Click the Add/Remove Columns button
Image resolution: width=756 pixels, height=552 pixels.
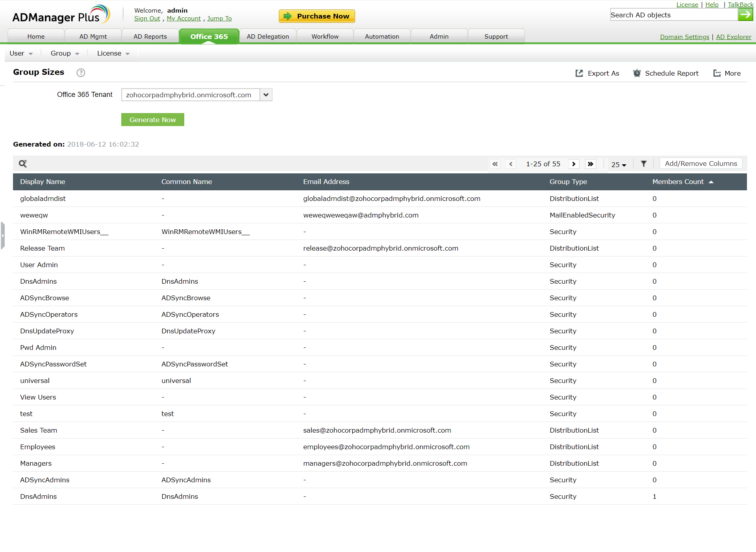point(701,164)
